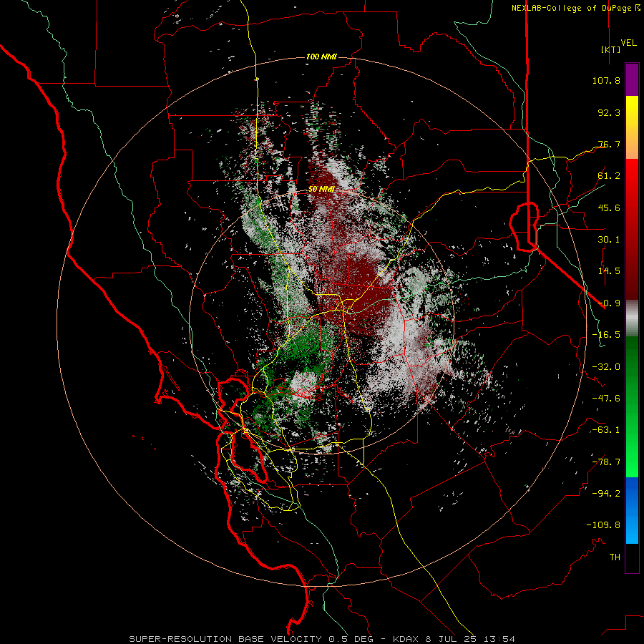Click the -78.7 velocity scale value

click(x=606, y=462)
